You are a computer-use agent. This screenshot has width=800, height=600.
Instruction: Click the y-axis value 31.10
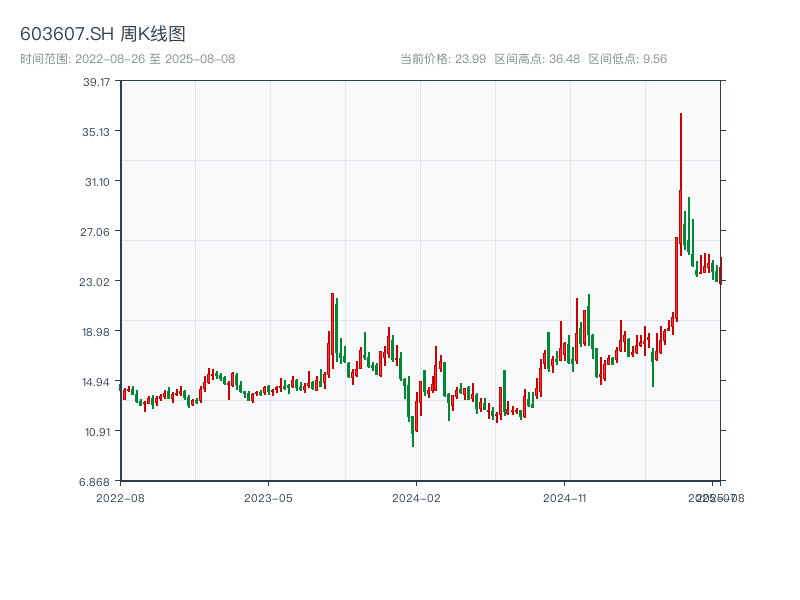click(x=97, y=182)
